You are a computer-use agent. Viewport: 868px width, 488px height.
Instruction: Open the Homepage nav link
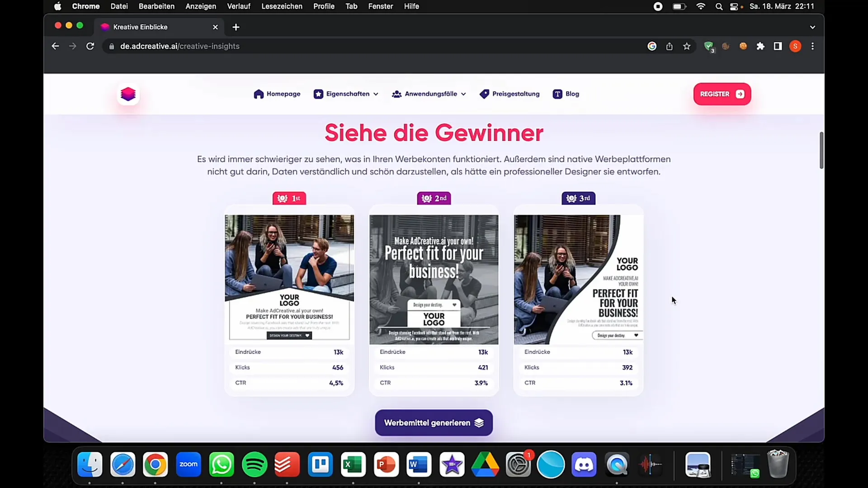277,94
